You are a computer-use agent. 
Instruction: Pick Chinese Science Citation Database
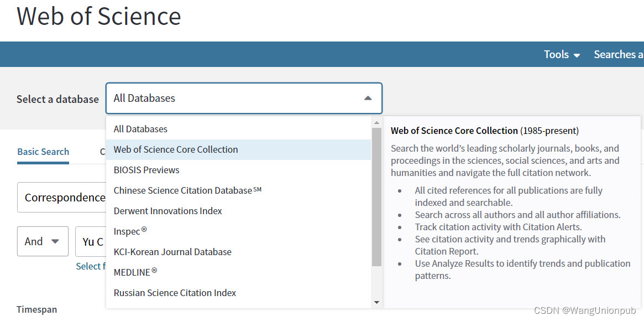(238, 190)
